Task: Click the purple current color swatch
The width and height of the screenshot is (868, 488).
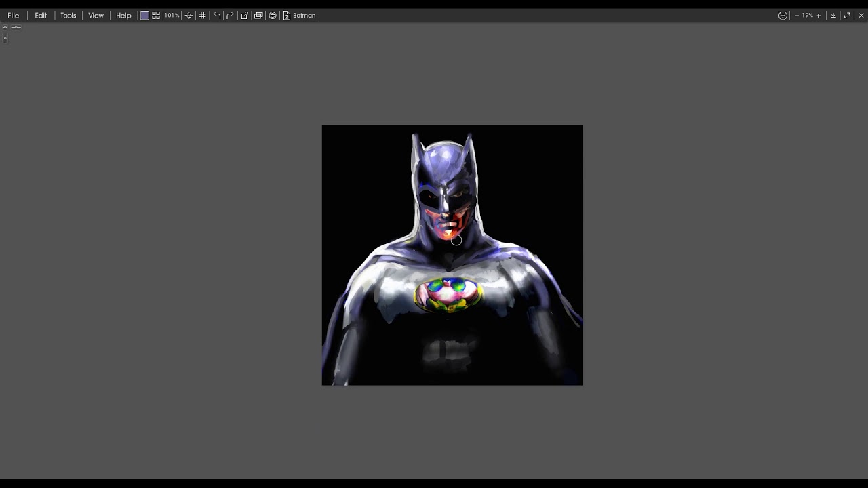Action: click(x=144, y=15)
